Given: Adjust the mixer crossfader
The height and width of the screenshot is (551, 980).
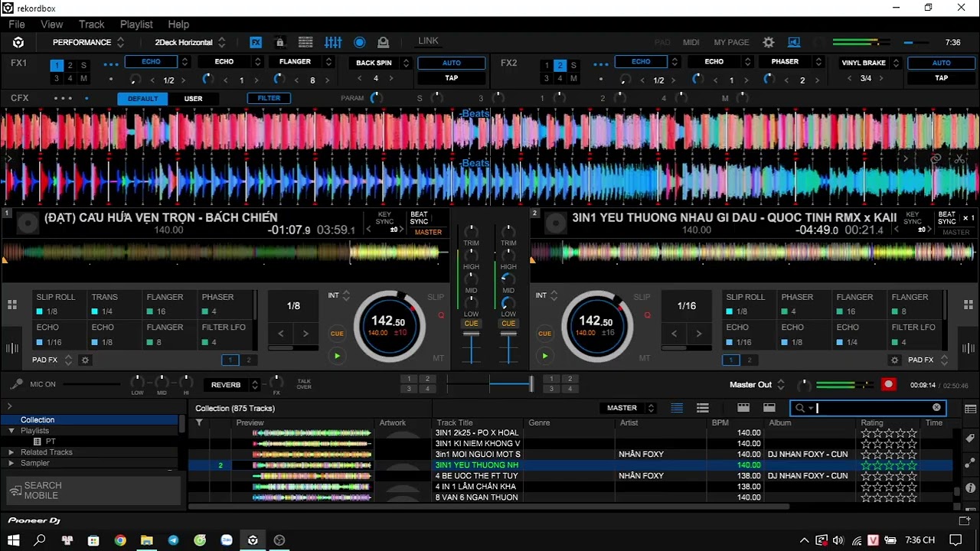Looking at the screenshot, I should coord(531,384).
